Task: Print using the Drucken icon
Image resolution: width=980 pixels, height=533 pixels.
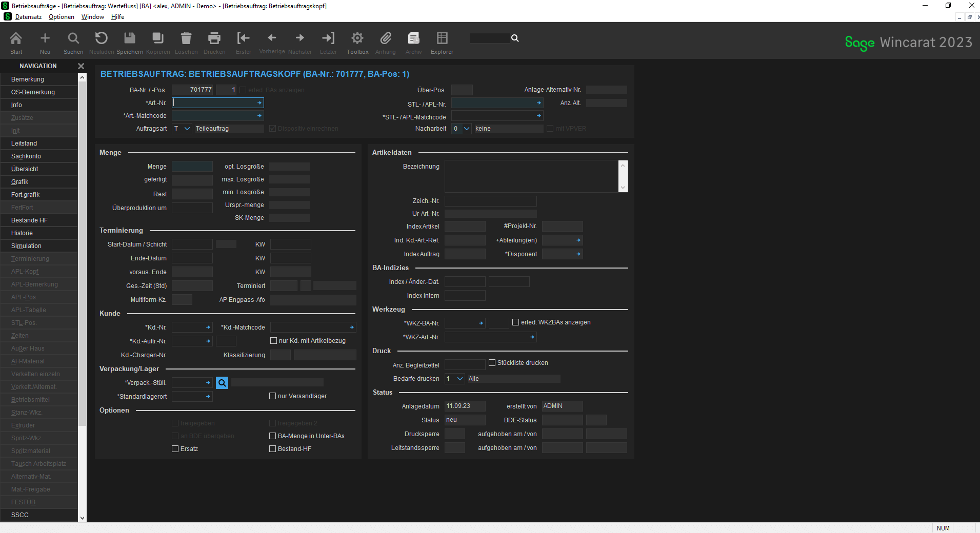Action: point(214,38)
